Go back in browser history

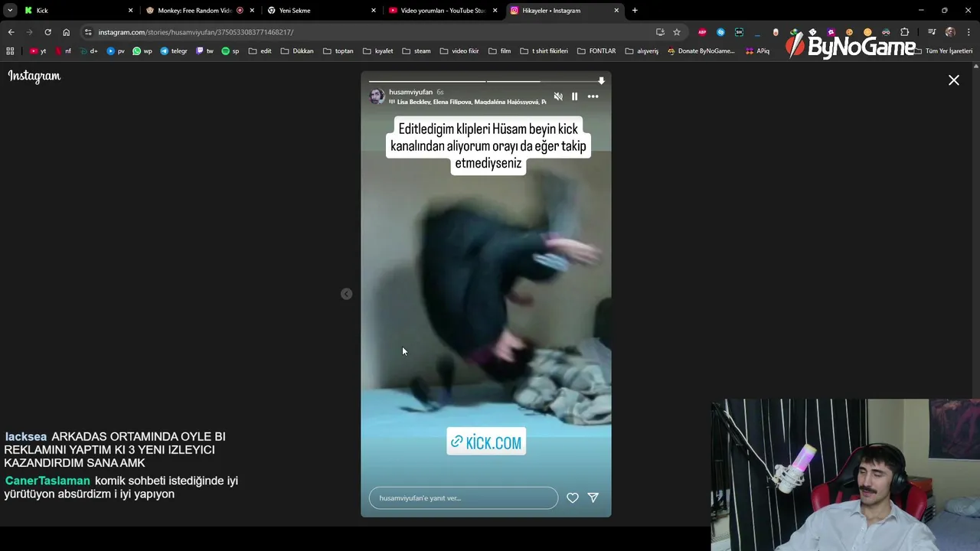click(x=11, y=32)
